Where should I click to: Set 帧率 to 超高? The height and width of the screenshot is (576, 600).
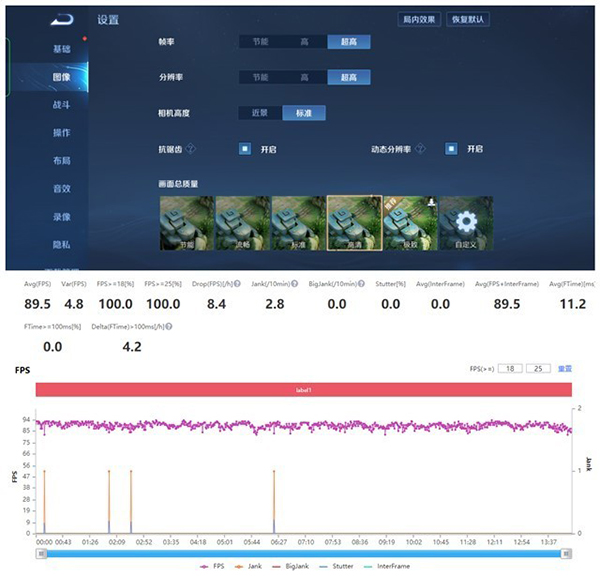(349, 42)
